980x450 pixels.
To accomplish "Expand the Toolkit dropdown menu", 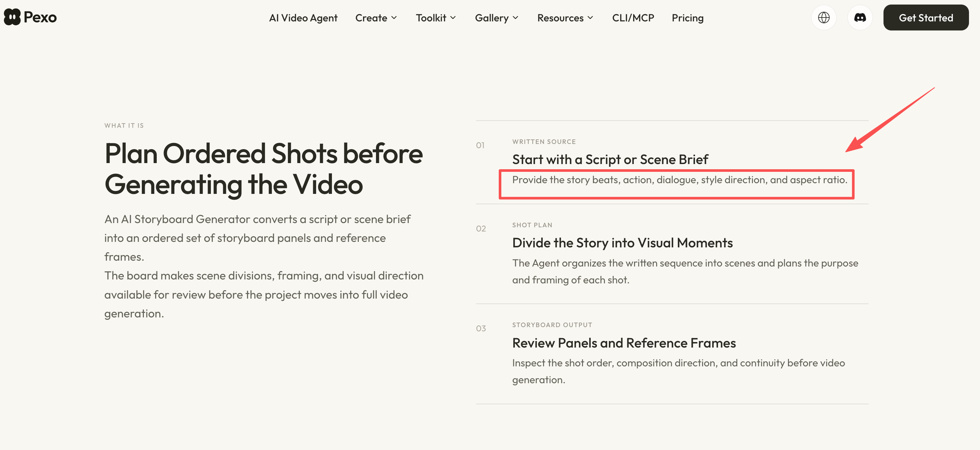I will (436, 18).
